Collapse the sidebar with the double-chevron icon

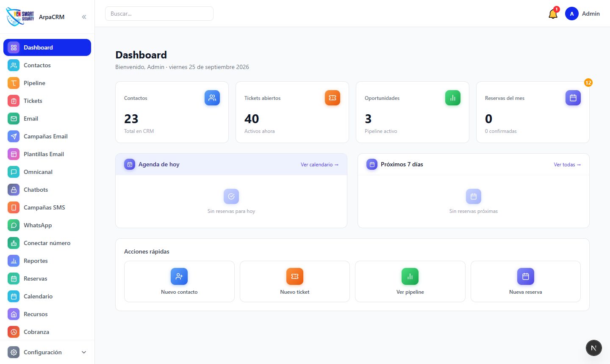(84, 17)
